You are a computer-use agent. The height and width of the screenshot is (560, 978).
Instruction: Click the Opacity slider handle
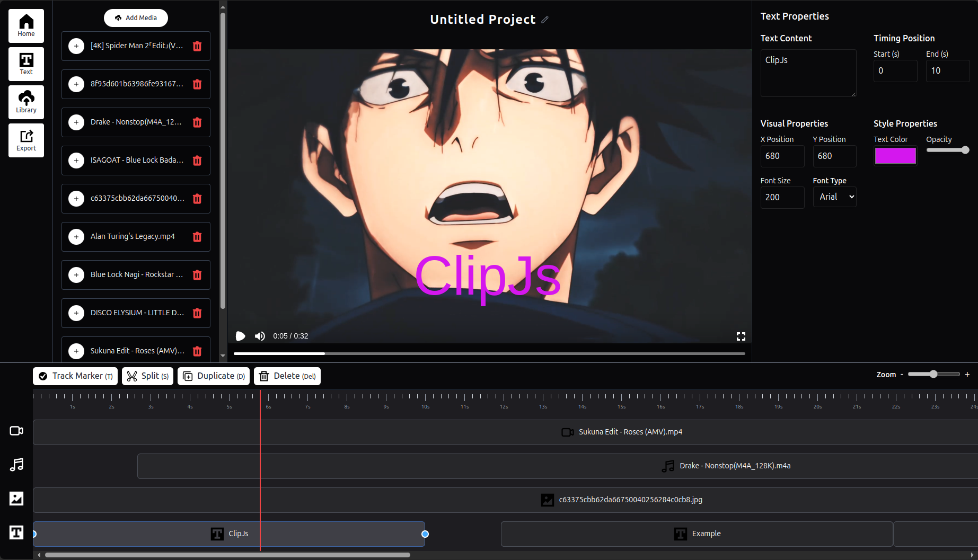pos(965,150)
